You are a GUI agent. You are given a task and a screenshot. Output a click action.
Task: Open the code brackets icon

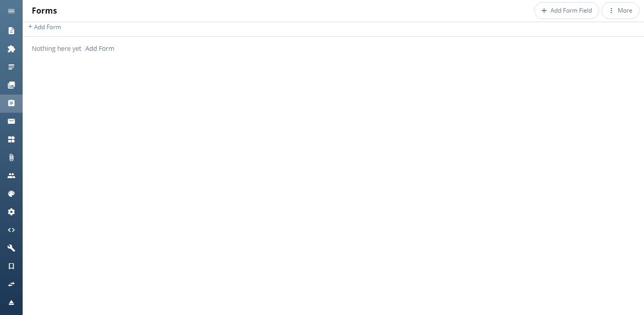pyautogui.click(x=11, y=230)
